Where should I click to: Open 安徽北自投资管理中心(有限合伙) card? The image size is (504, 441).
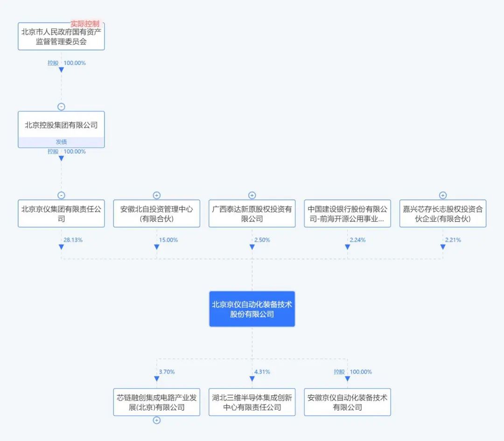tap(156, 214)
